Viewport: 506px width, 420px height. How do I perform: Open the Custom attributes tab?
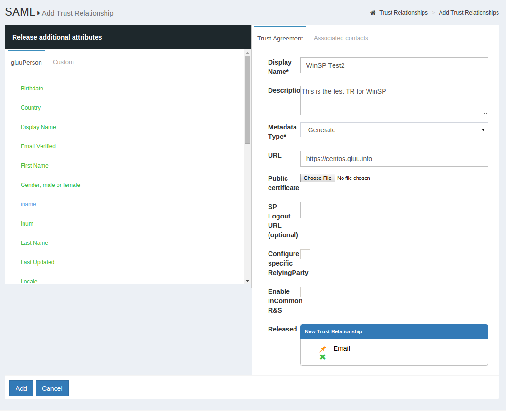coord(63,62)
